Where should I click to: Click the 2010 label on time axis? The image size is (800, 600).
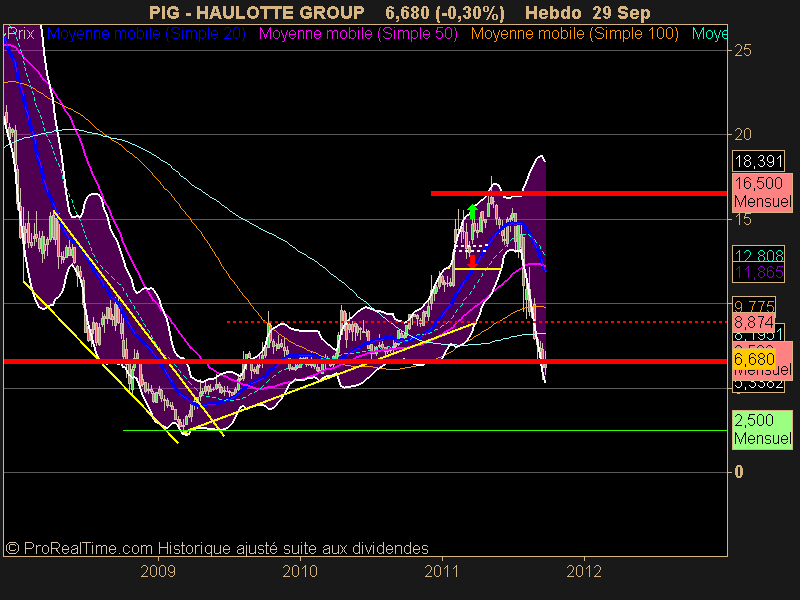300,571
